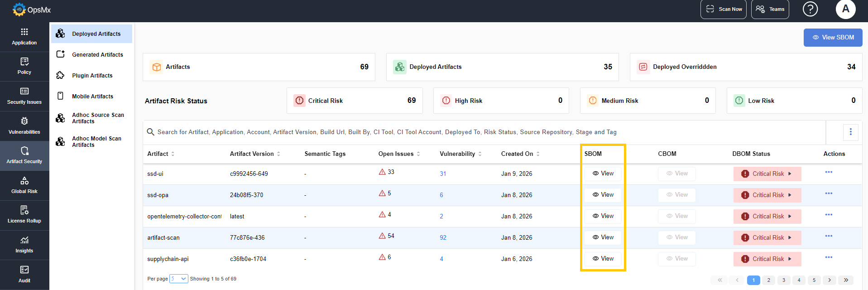Open the Insights chart icon
The image size is (868, 290).
24,245
